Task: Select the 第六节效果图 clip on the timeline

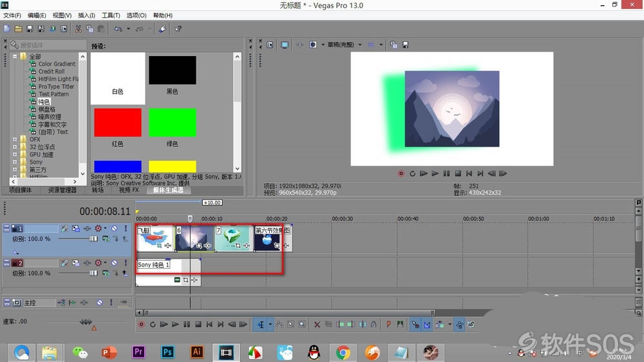Action: click(273, 238)
